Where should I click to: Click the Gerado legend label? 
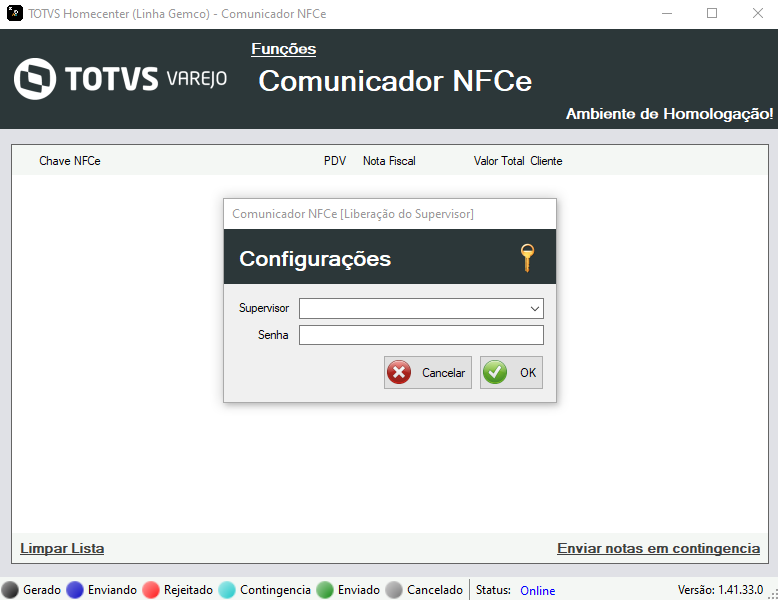(42, 590)
